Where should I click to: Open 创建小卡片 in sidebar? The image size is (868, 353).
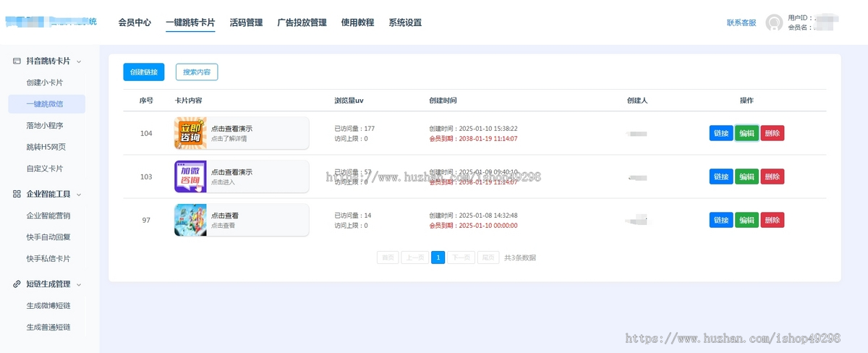(44, 82)
